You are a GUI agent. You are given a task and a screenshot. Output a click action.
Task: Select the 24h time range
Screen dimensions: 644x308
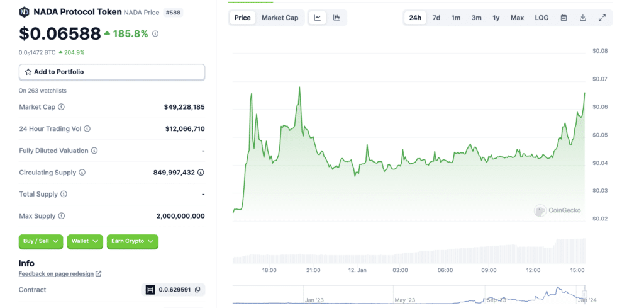[415, 18]
